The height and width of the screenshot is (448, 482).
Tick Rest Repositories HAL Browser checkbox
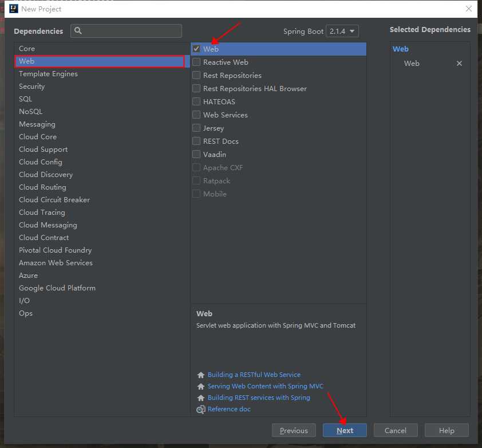click(x=196, y=88)
